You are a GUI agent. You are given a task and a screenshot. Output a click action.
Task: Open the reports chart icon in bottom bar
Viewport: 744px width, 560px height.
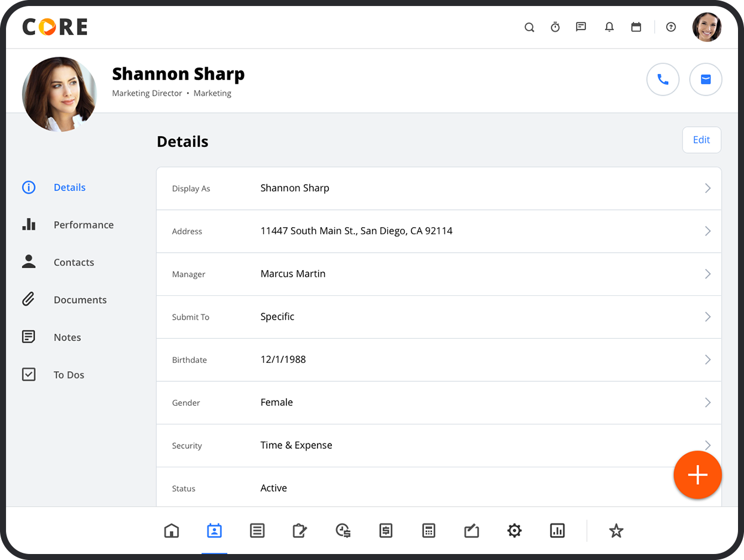(557, 531)
